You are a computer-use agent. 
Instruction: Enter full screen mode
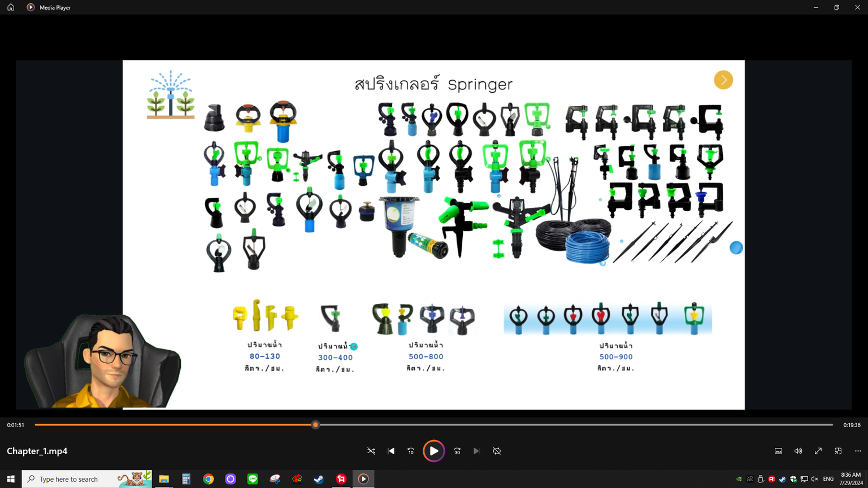pos(818,451)
